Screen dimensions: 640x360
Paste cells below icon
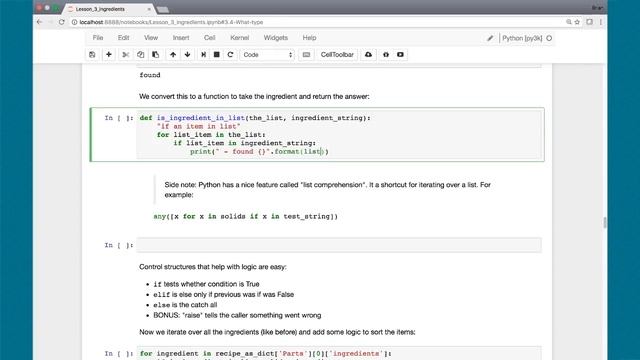(x=156, y=55)
